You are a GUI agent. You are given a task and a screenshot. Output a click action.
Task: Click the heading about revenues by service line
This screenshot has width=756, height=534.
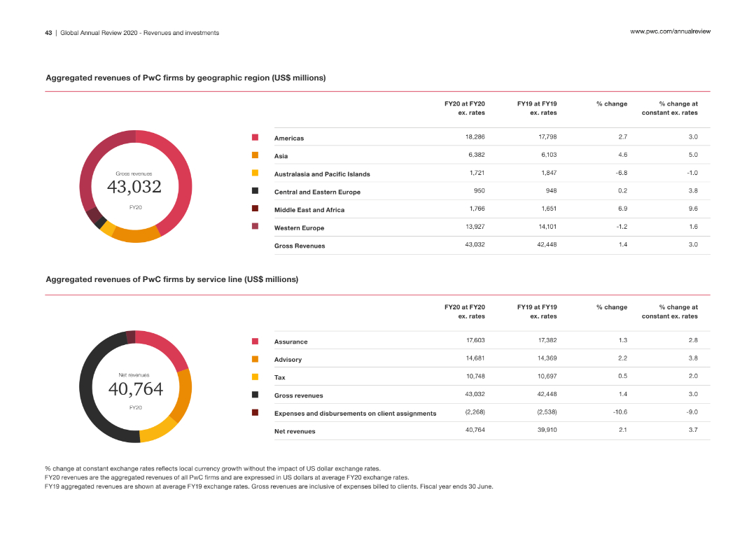click(x=171, y=279)
